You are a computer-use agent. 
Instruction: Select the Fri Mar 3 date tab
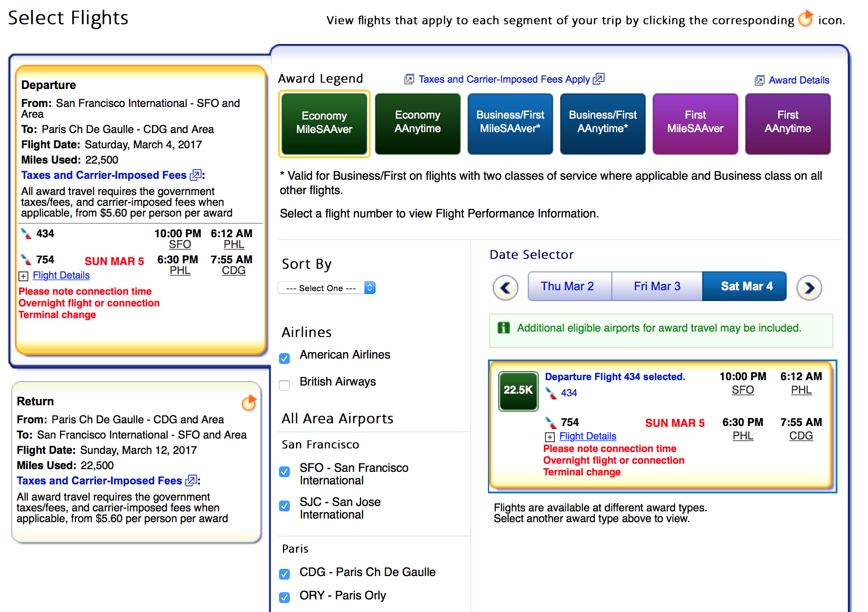click(x=657, y=286)
